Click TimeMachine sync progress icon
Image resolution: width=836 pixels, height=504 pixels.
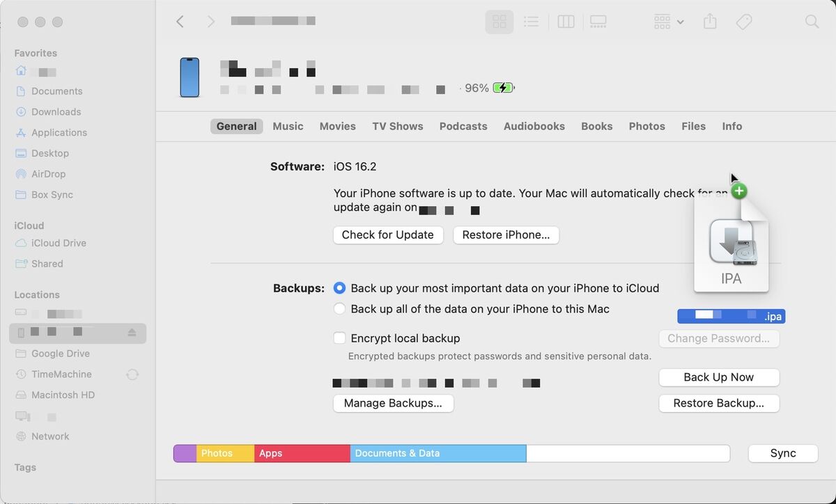[x=132, y=375]
